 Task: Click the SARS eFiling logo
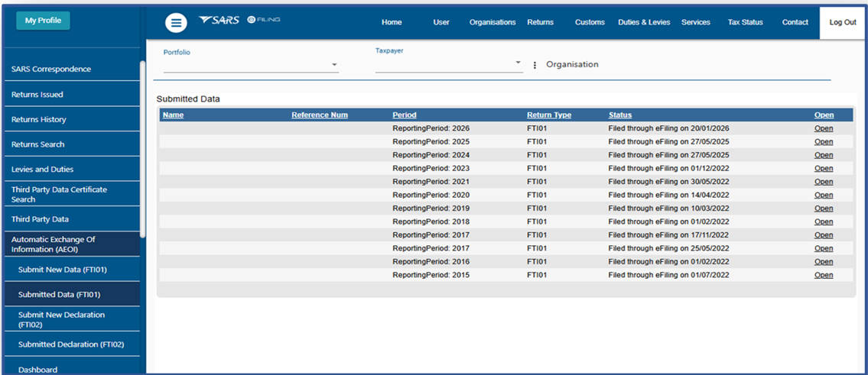click(239, 20)
